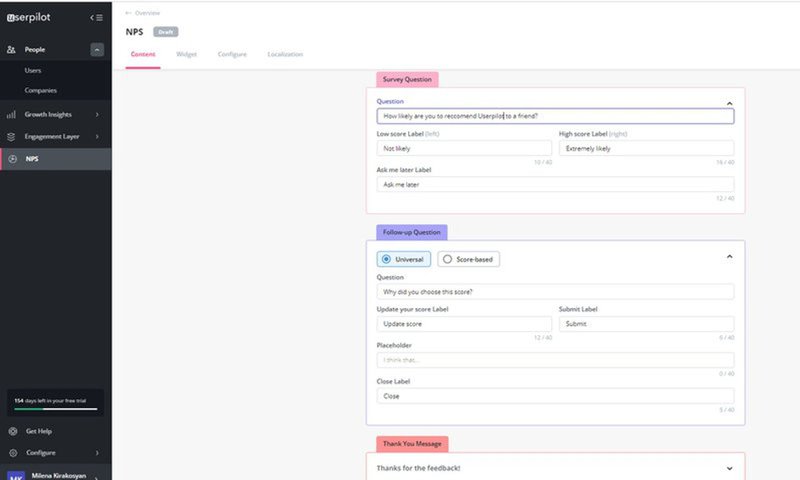Collapse the People section
The height and width of the screenshot is (480, 800).
(97, 49)
